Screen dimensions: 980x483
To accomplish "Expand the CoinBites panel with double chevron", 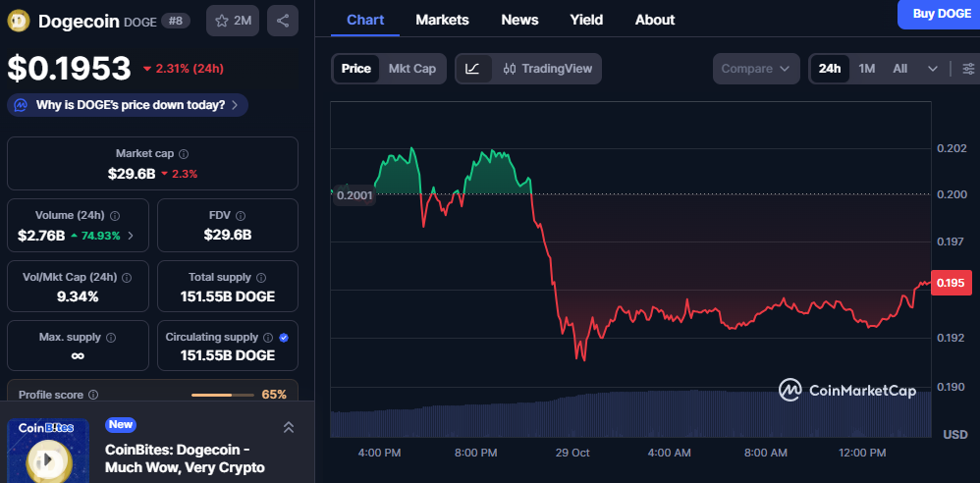I will tap(289, 427).
